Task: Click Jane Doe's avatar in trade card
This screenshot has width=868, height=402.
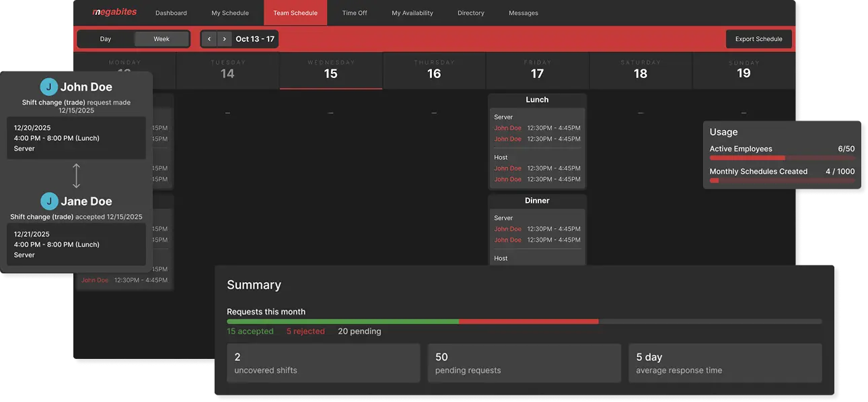Action: 48,201
